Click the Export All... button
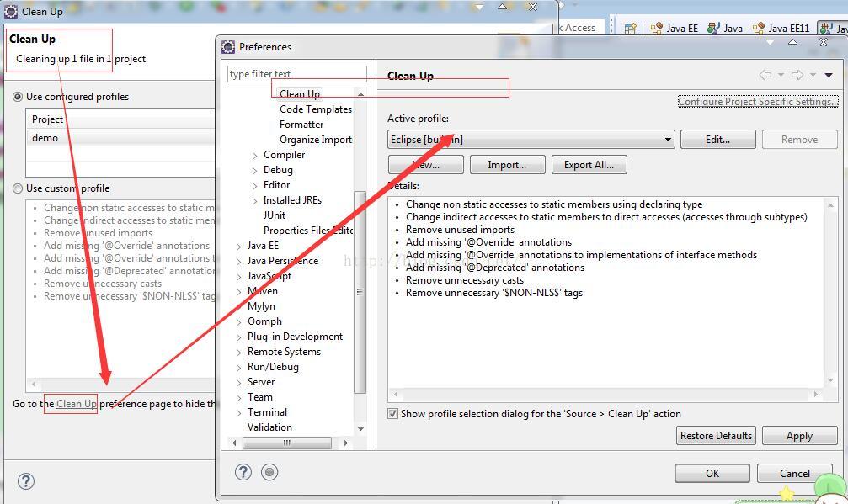This screenshot has width=848, height=504. (x=589, y=165)
